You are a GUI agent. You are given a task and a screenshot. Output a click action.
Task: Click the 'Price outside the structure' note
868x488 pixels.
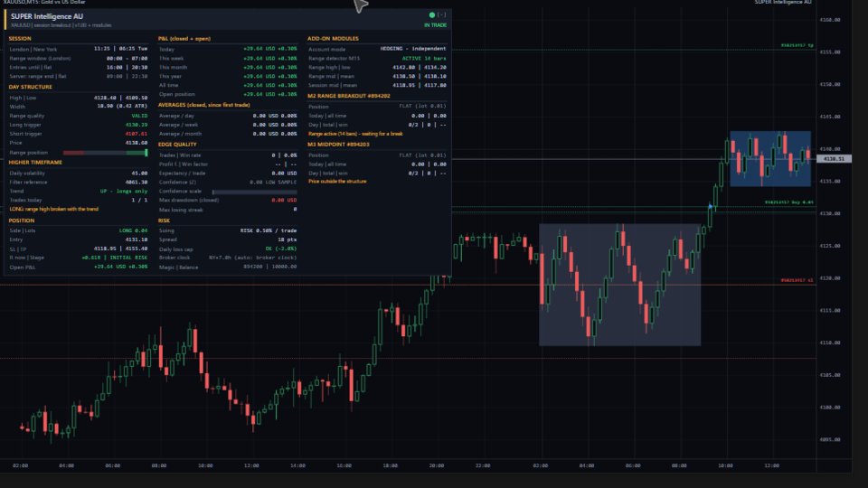pyautogui.click(x=337, y=182)
